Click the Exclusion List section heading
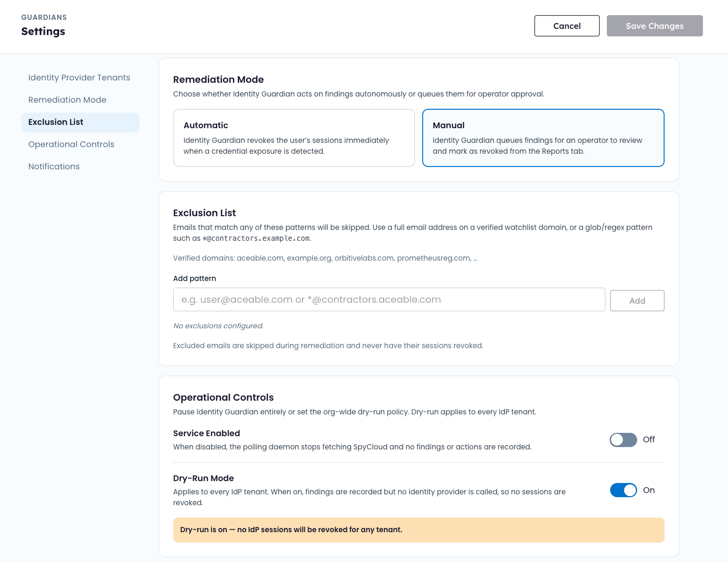 pyautogui.click(x=204, y=213)
